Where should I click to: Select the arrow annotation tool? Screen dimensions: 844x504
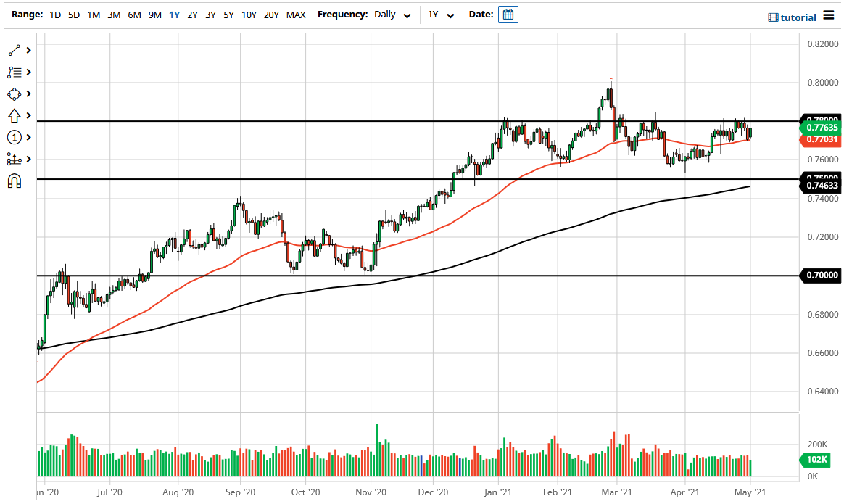(x=15, y=115)
